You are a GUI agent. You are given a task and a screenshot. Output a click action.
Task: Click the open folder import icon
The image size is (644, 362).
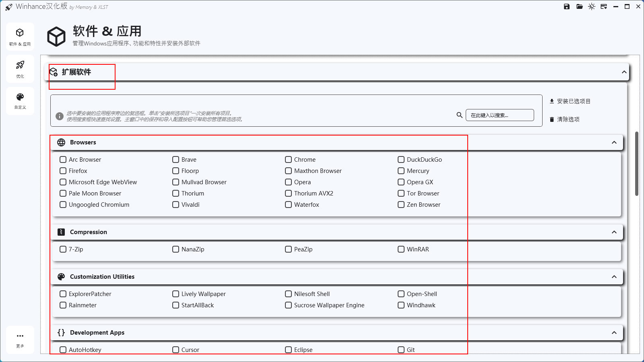click(x=580, y=6)
